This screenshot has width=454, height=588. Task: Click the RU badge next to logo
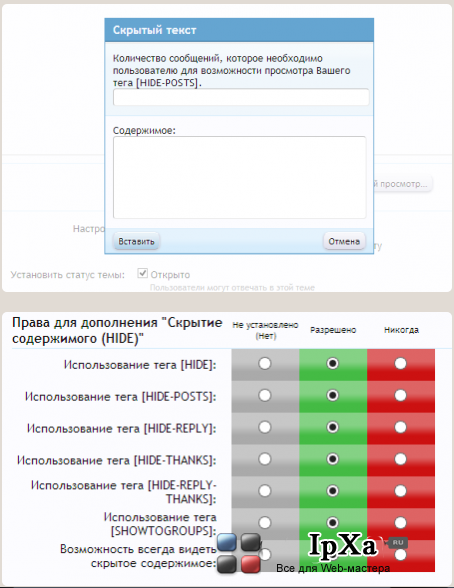[398, 543]
